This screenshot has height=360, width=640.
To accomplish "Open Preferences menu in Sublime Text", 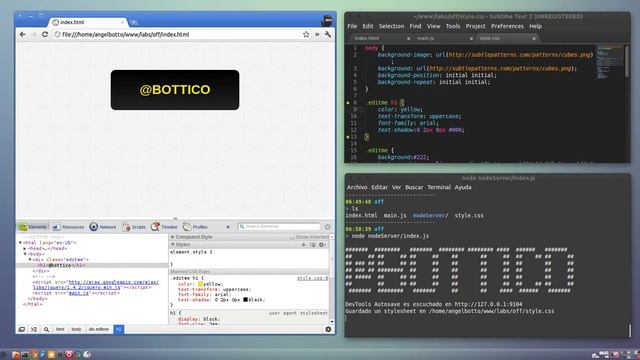I will click(x=507, y=26).
